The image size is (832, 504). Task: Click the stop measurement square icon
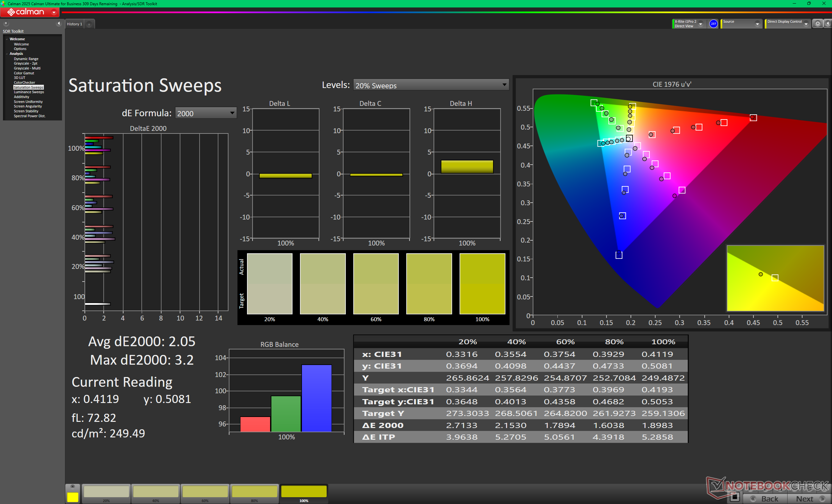pyautogui.click(x=735, y=497)
